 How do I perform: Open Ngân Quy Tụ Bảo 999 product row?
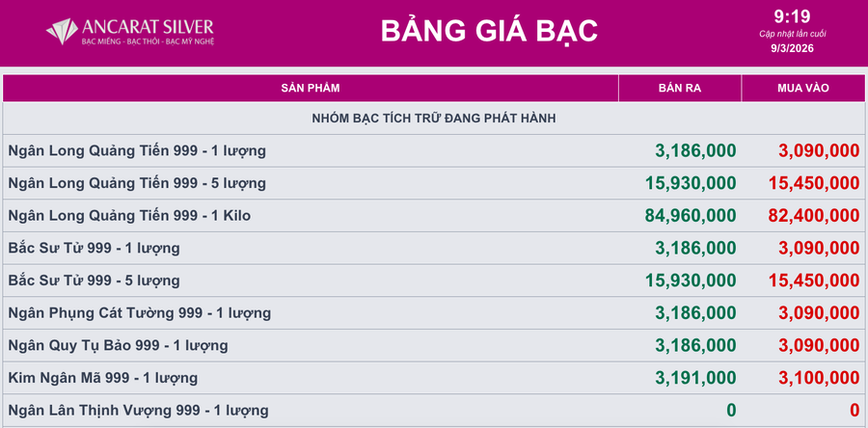click(118, 345)
